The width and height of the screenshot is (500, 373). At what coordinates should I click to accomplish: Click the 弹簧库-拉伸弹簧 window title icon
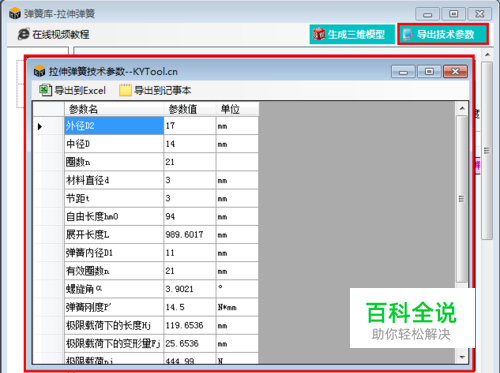coord(15,13)
